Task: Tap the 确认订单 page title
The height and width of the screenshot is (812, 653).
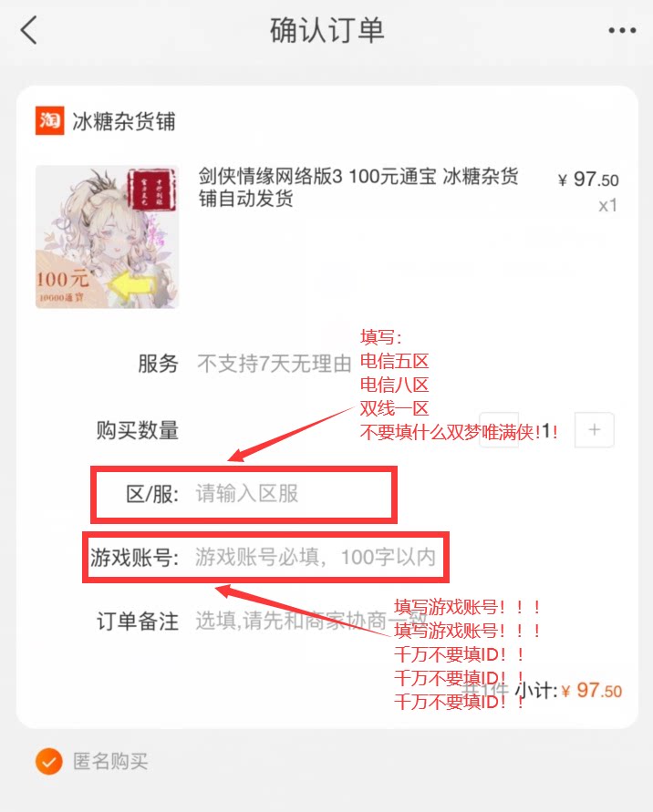Action: click(327, 30)
